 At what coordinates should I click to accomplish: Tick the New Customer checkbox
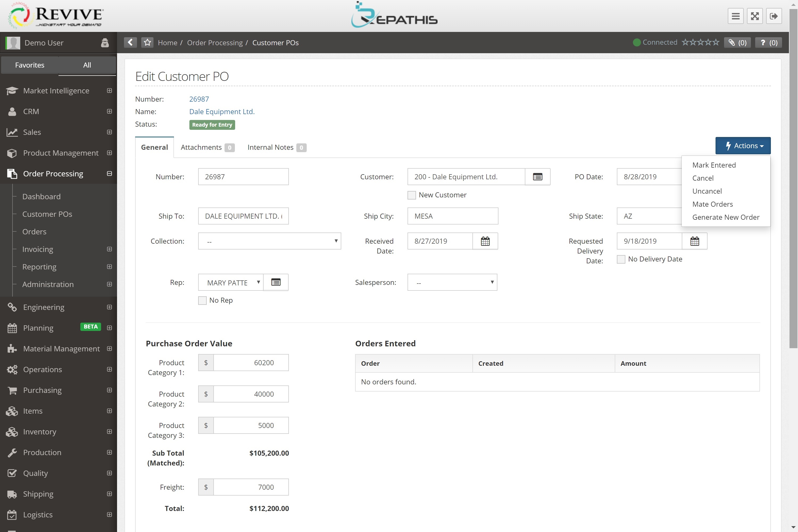[412, 195]
